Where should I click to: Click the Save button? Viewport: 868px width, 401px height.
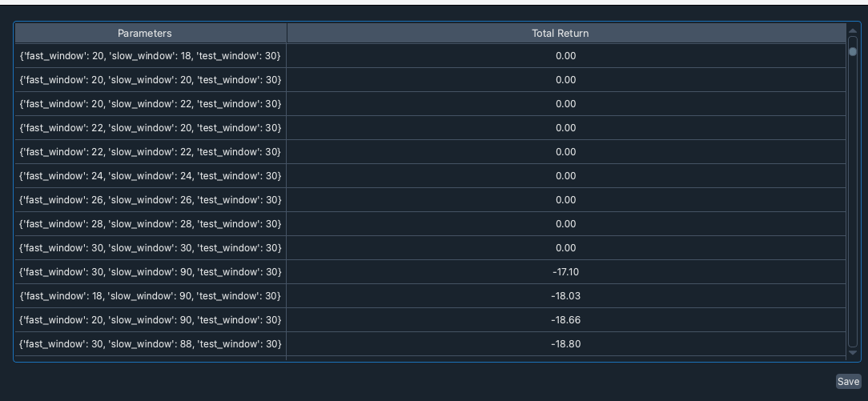pos(848,381)
